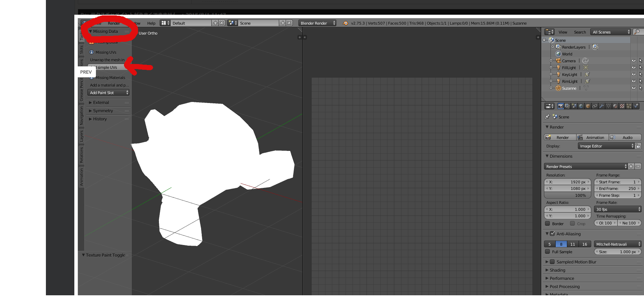Click the pin icon beside Scene context
644x297 pixels.
pos(547,117)
